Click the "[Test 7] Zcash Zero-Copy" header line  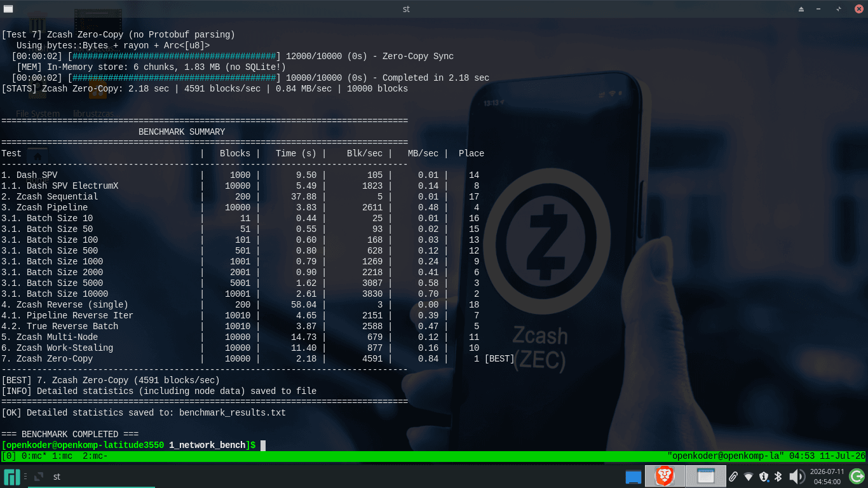(118, 34)
